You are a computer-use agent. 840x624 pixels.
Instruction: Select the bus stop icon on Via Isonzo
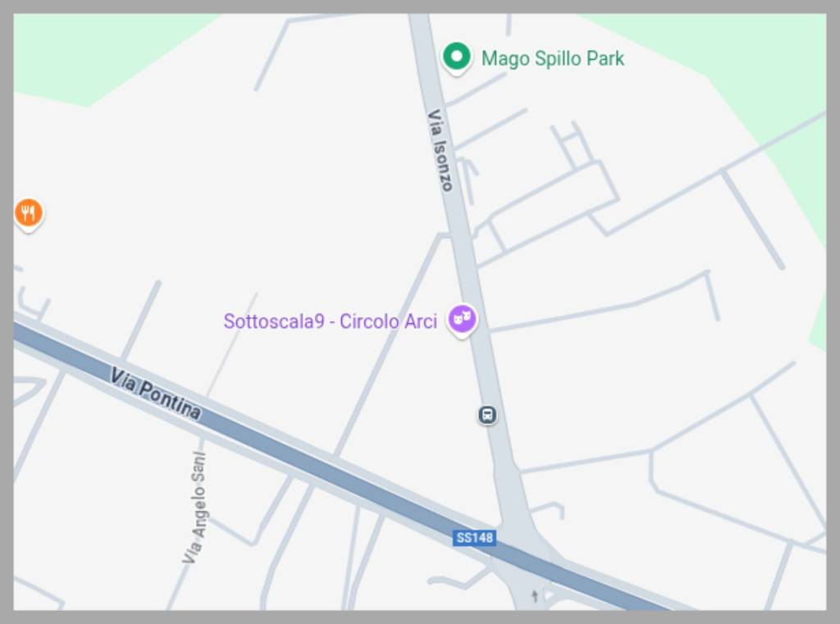(487, 415)
